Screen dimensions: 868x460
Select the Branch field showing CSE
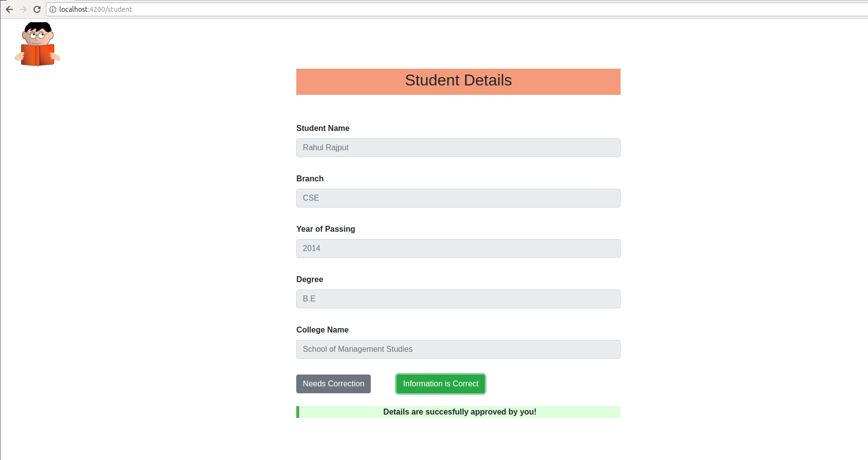(x=458, y=198)
